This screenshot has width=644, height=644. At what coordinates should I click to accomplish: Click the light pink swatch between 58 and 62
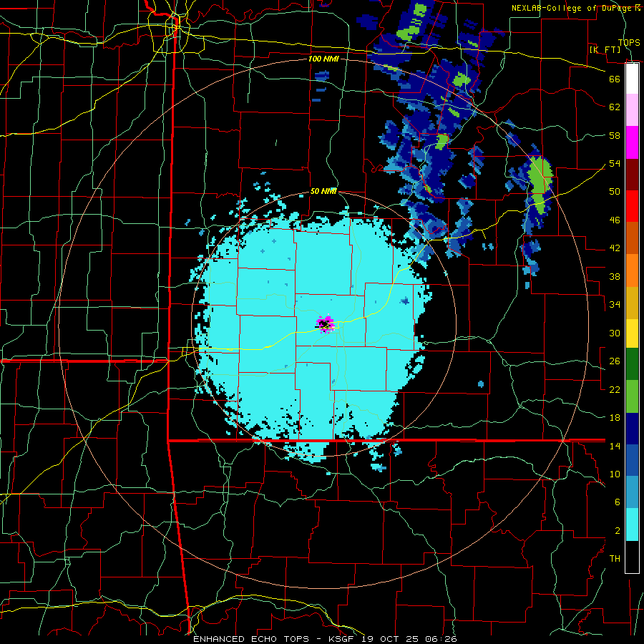[x=632, y=110]
